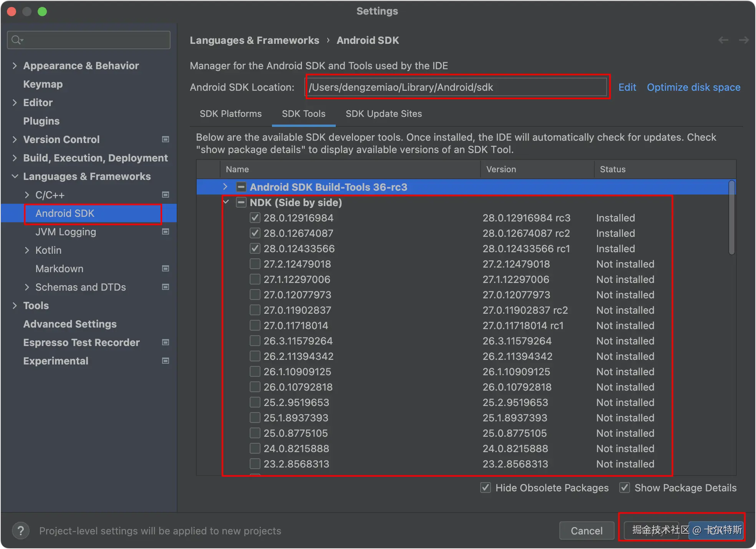This screenshot has width=756, height=549.
Task: Click the Cancel button
Action: coord(586,531)
